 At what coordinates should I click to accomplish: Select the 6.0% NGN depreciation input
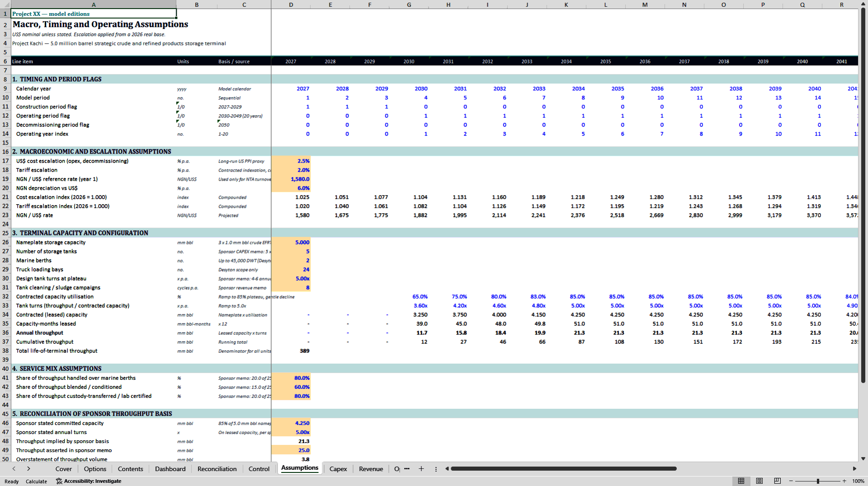point(291,188)
